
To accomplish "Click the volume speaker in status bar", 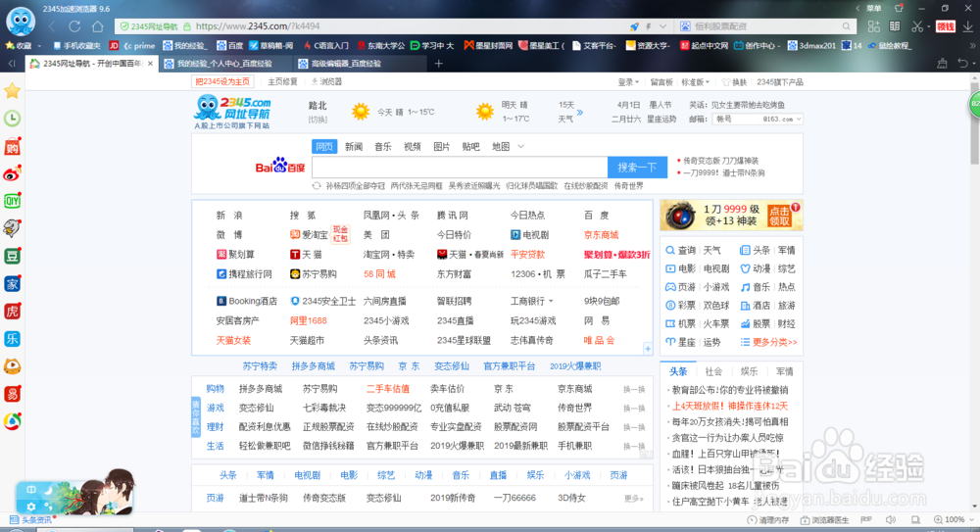I will click(x=891, y=519).
